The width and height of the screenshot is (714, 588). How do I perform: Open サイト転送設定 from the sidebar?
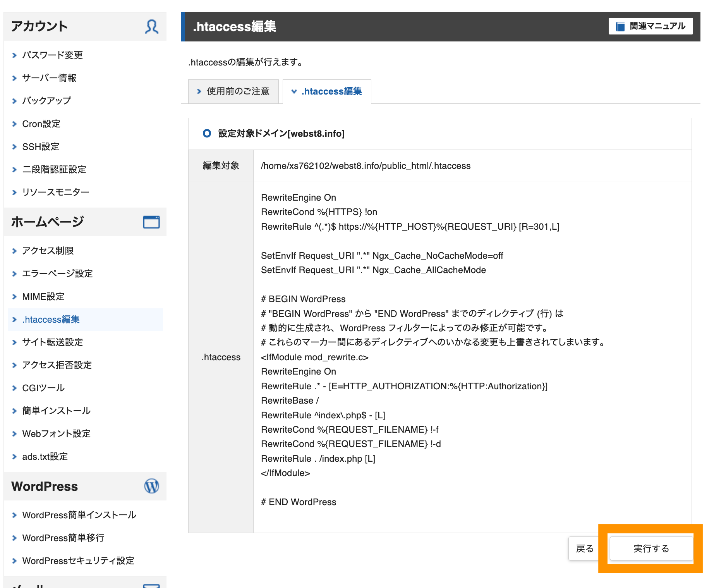52,342
